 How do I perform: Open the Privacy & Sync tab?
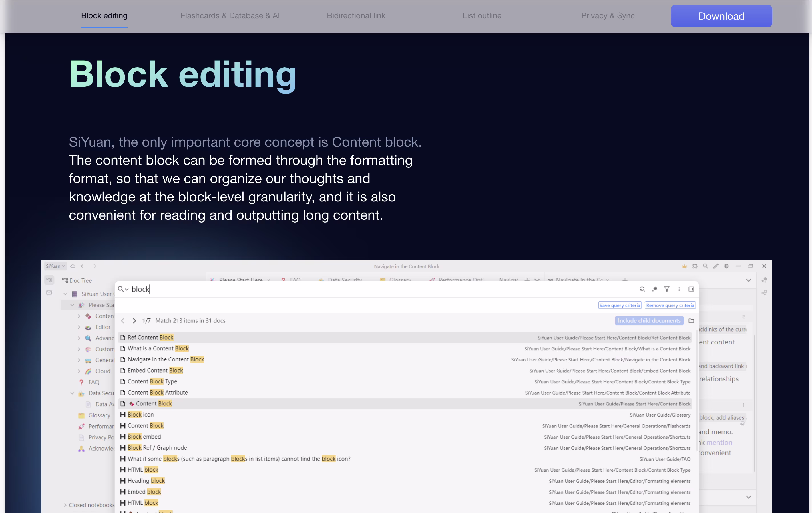[608, 15]
